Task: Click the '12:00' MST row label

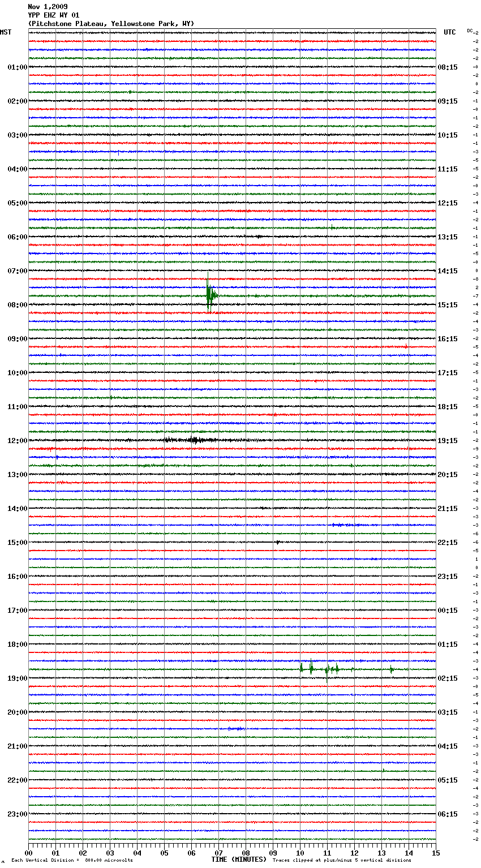Action: (x=17, y=441)
